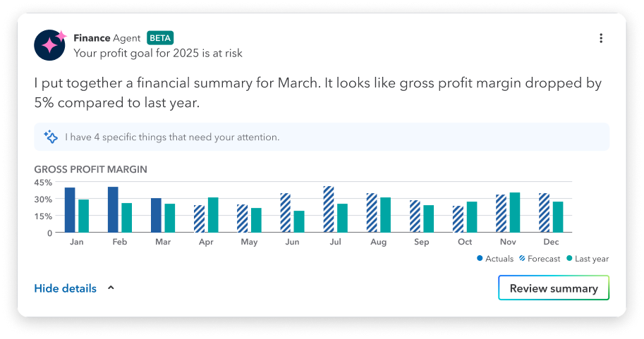This screenshot has width=644, height=339.
Task: Click the 4 specific things attention banner
Action: 321,137
